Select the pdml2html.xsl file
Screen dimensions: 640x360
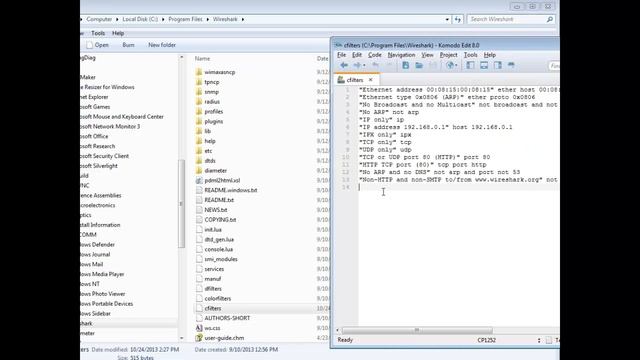click(222, 180)
